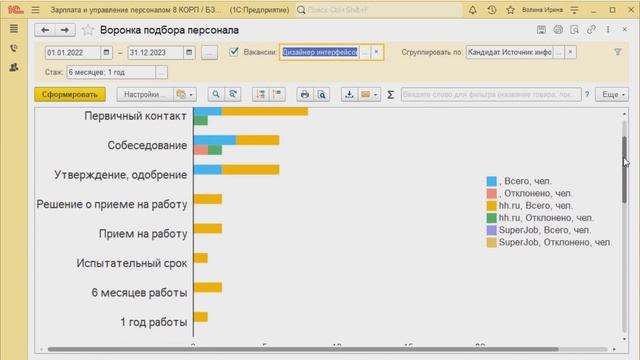The height and width of the screenshot is (360, 640).
Task: Open the history clock icon
Action: [491, 10]
